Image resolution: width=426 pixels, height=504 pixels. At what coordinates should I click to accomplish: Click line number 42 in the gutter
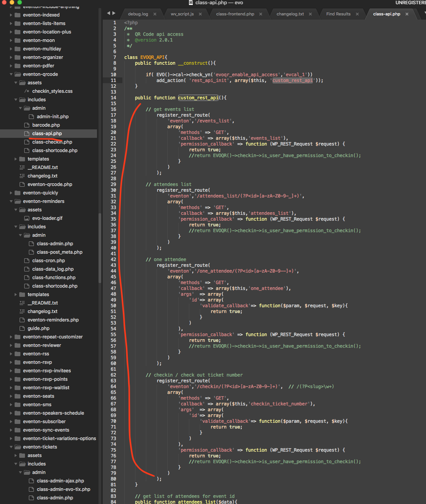point(113,260)
